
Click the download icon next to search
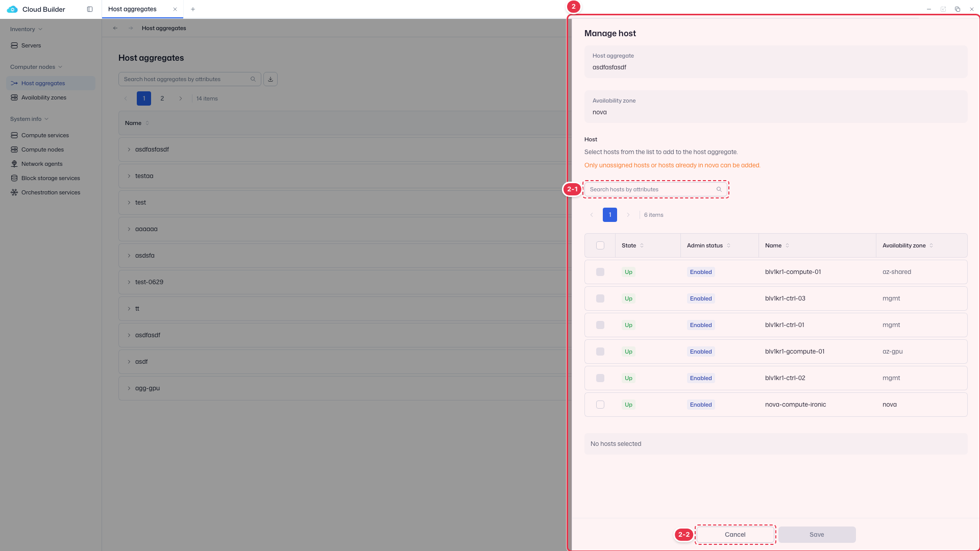pyautogui.click(x=271, y=79)
